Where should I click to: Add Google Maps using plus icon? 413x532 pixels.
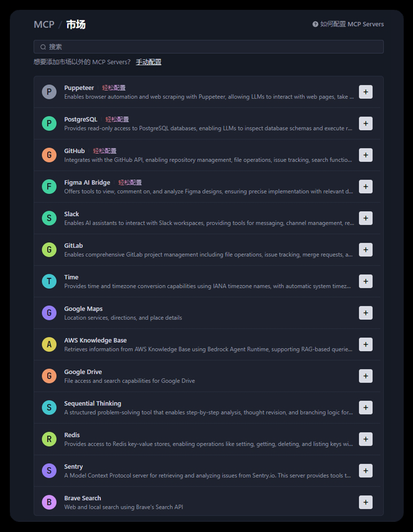(x=366, y=313)
